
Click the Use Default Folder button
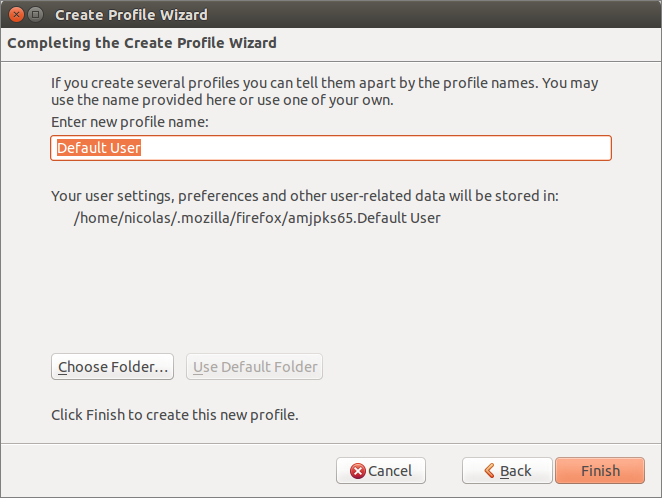tap(255, 367)
